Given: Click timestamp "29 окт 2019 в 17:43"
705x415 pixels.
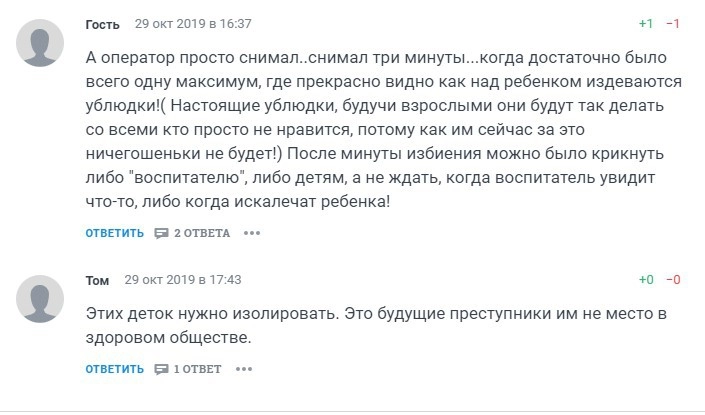Looking at the screenshot, I should pyautogui.click(x=183, y=280).
